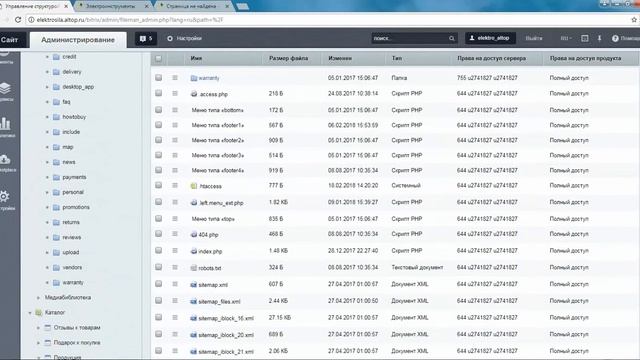Open the warranty folder link in file list
640x360 pixels.
pos(209,78)
